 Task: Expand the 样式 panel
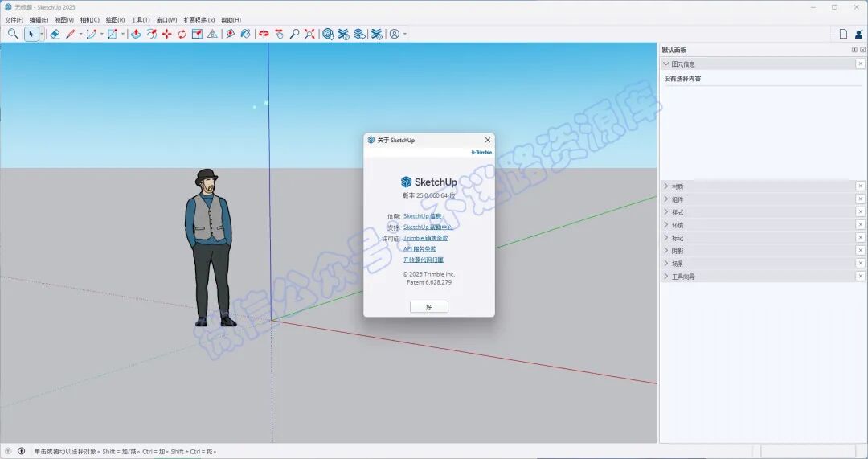(666, 212)
